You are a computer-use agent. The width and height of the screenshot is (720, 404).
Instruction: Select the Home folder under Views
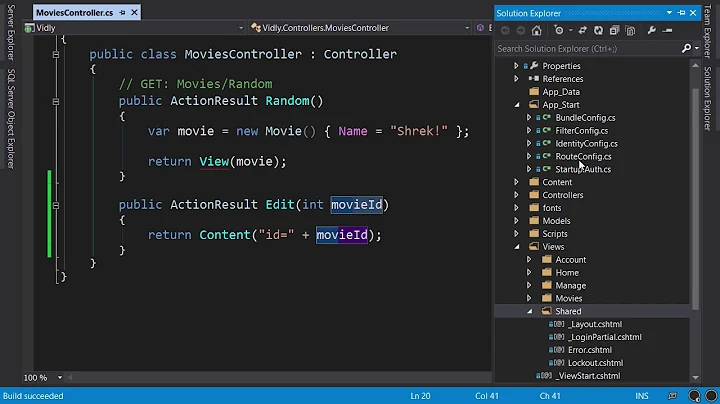click(x=567, y=273)
